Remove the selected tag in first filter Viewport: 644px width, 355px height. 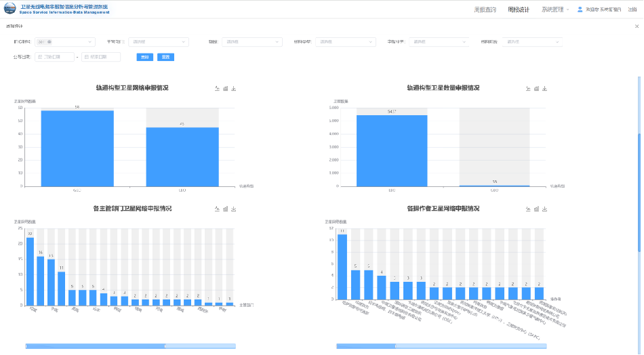click(49, 42)
